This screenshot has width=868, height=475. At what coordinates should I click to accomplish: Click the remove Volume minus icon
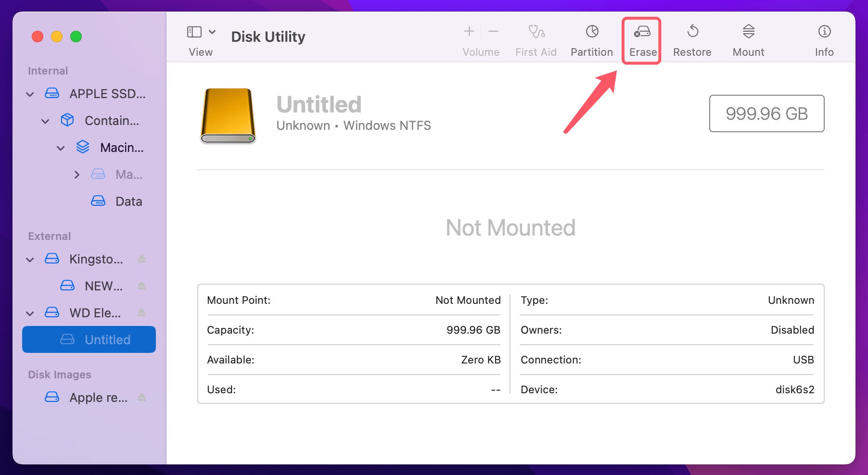tap(493, 31)
